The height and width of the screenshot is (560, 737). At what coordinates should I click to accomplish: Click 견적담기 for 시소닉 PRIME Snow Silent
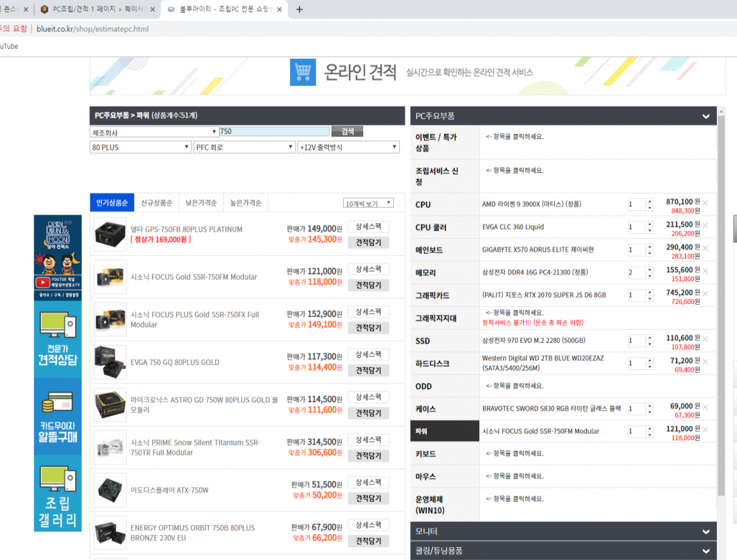[368, 456]
